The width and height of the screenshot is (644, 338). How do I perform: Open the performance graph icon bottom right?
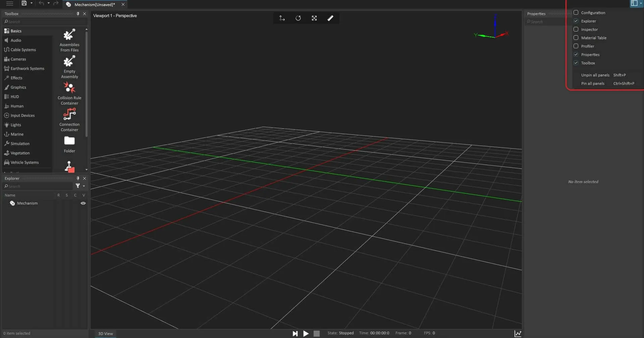(518, 333)
